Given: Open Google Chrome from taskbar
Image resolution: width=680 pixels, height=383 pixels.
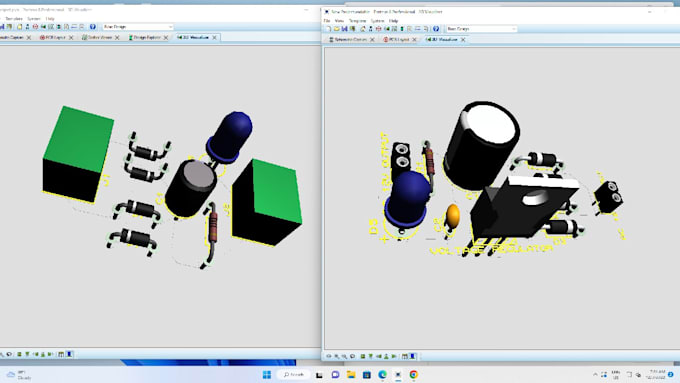Looking at the screenshot, I should (x=413, y=374).
